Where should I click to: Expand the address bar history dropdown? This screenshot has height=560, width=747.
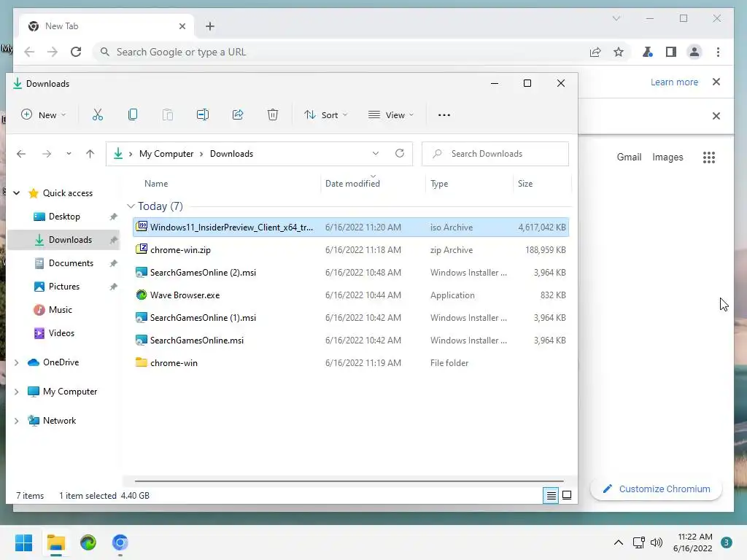[x=376, y=153]
